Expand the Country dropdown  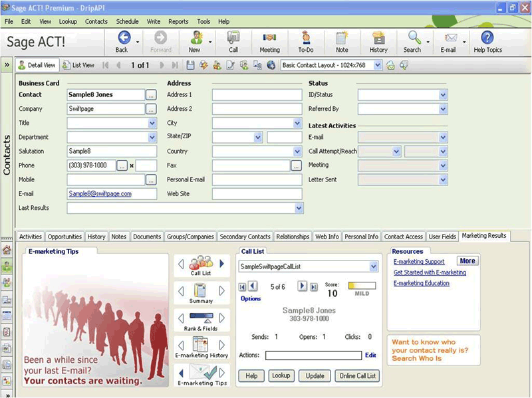(297, 151)
